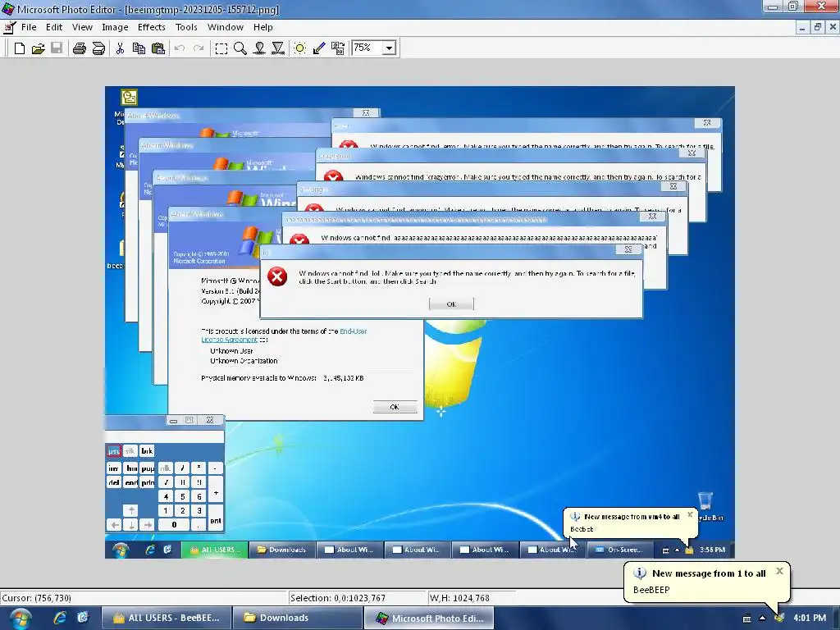The image size is (840, 630).
Task: Open the File menu
Action: 29,27
